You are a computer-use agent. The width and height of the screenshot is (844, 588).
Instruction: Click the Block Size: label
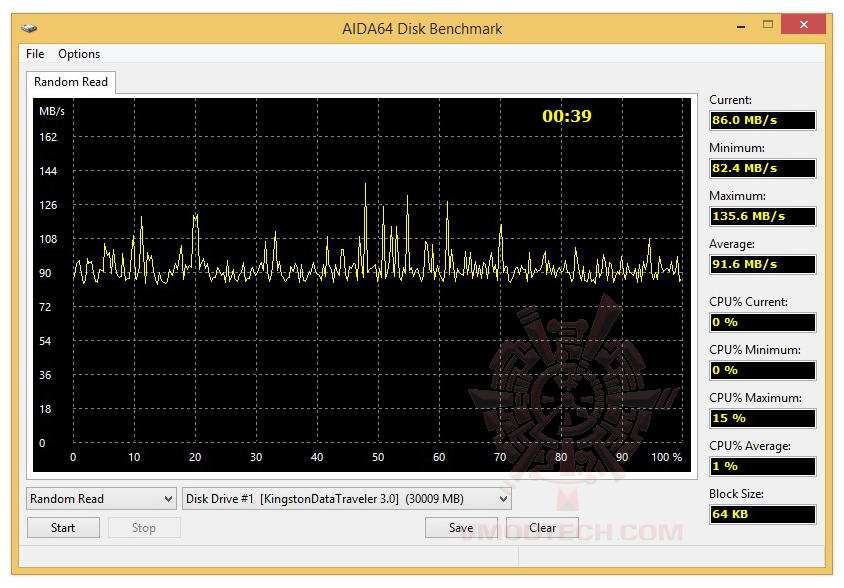[x=736, y=494]
